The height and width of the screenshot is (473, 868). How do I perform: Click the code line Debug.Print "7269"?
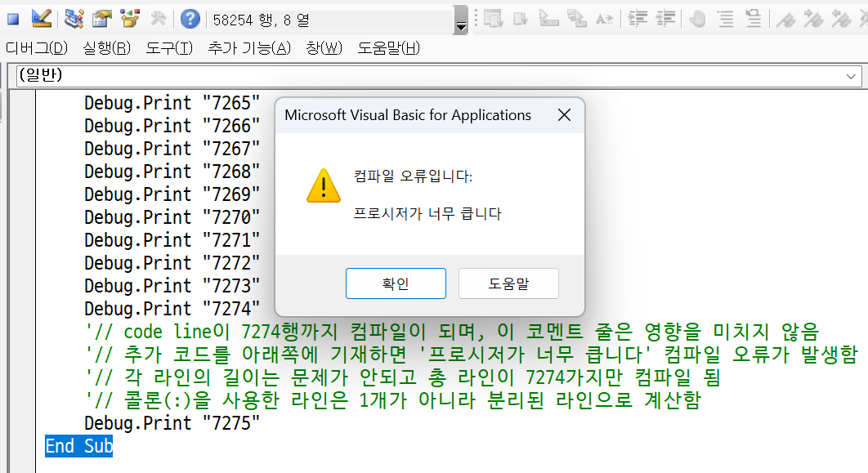pyautogui.click(x=172, y=194)
